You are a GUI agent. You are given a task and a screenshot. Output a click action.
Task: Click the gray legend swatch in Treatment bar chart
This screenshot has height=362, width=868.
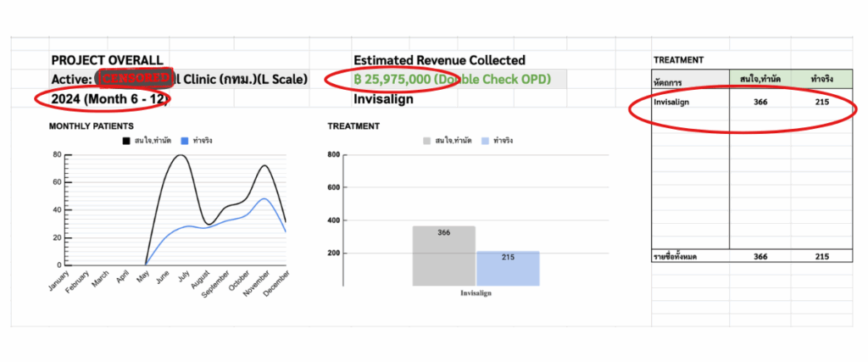426,141
